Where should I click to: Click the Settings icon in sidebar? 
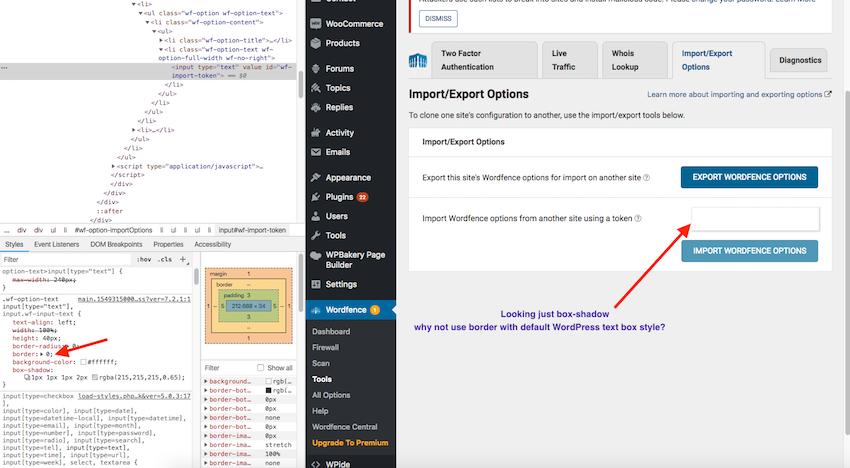click(316, 284)
